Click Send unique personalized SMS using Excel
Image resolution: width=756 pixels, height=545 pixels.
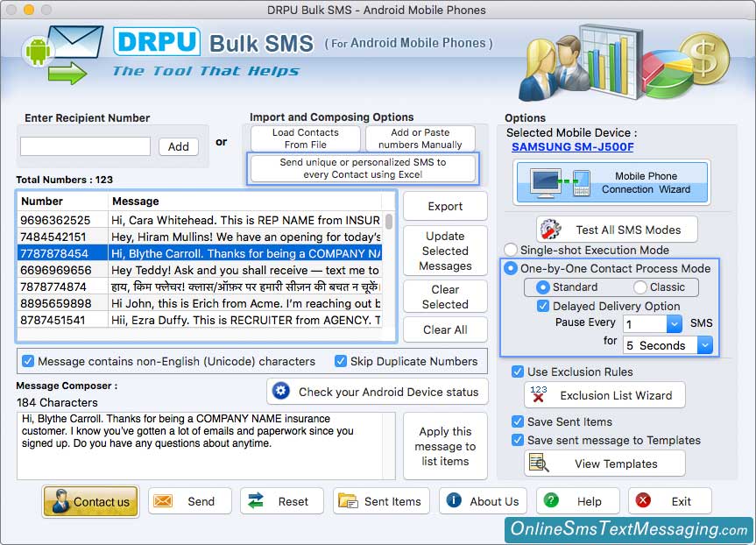(363, 168)
